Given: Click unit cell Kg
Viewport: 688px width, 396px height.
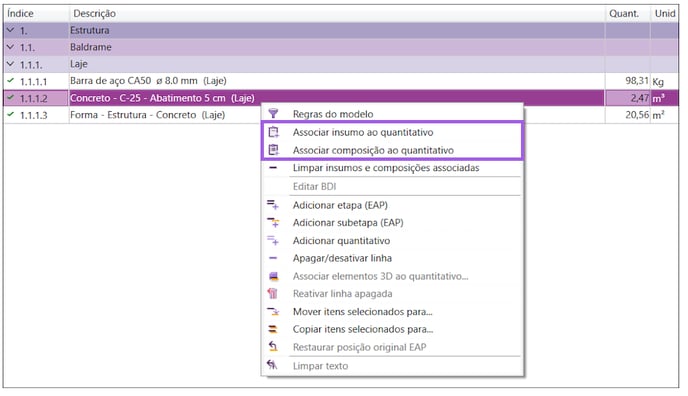Looking at the screenshot, I should pos(665,81).
